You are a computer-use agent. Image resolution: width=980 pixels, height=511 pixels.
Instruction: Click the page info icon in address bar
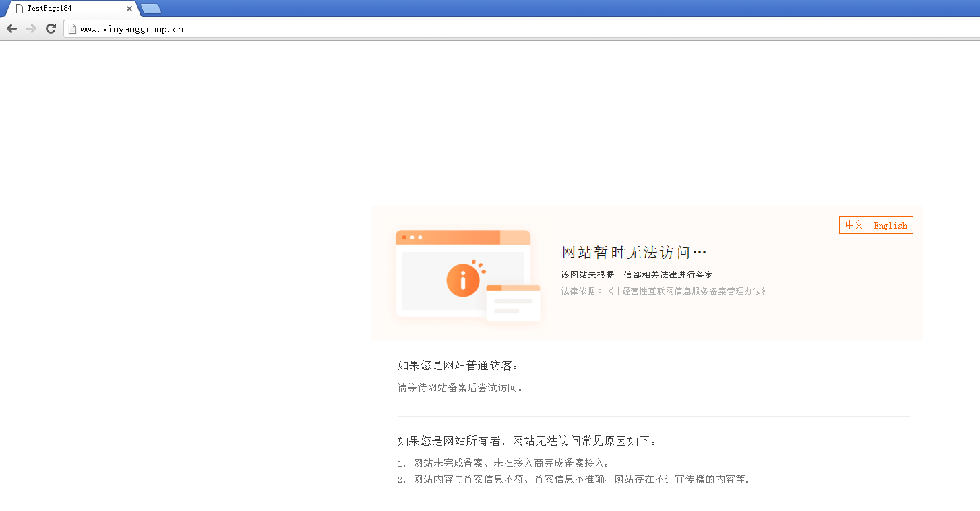point(72,29)
